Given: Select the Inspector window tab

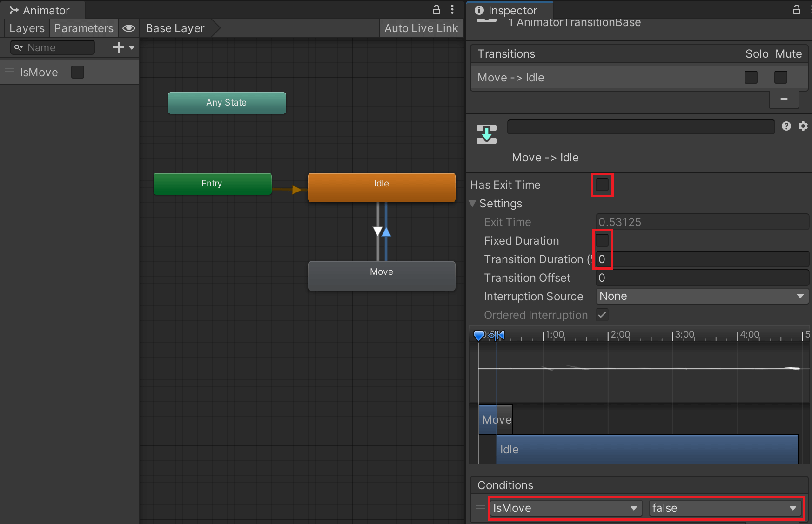Looking at the screenshot, I should point(509,10).
